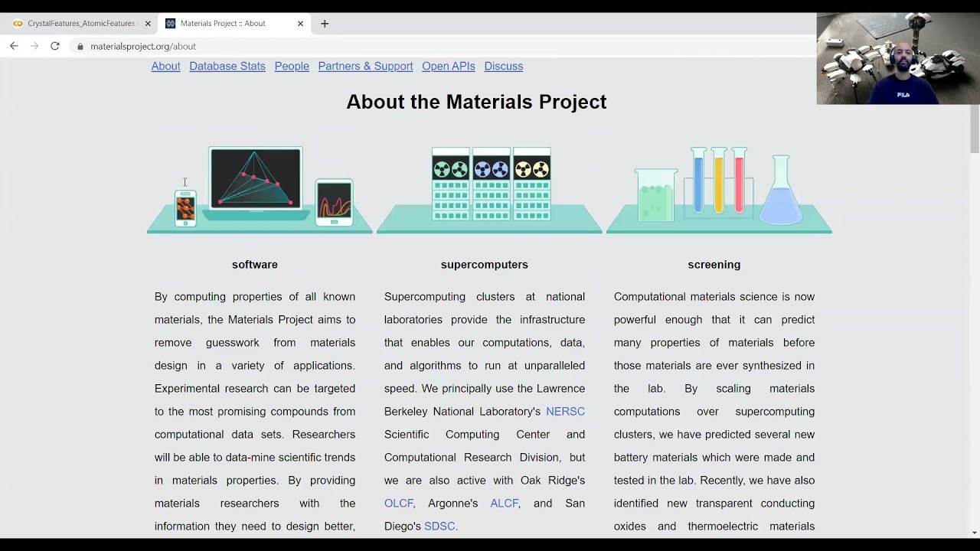Screen dimensions: 980x551
Task: Go to the People page link
Action: click(x=292, y=67)
